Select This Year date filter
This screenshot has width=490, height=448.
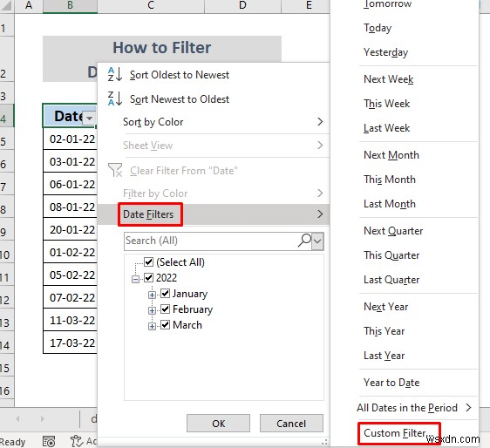click(x=384, y=331)
